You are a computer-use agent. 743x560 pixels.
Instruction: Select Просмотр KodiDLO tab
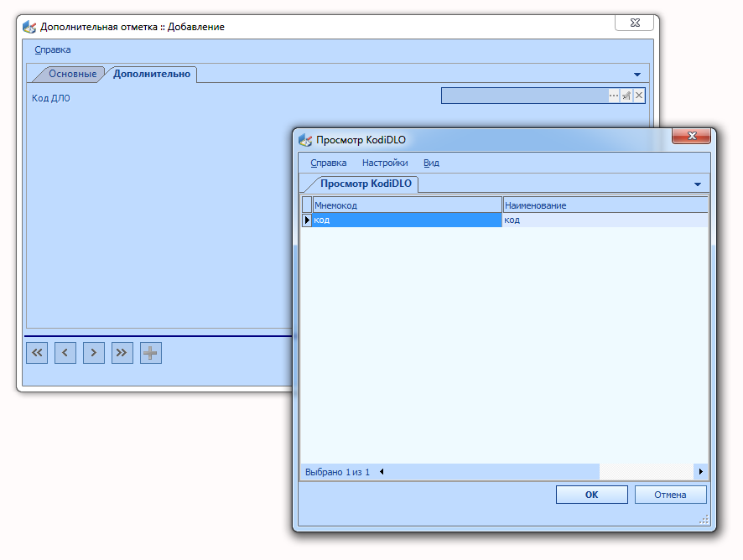click(x=366, y=184)
